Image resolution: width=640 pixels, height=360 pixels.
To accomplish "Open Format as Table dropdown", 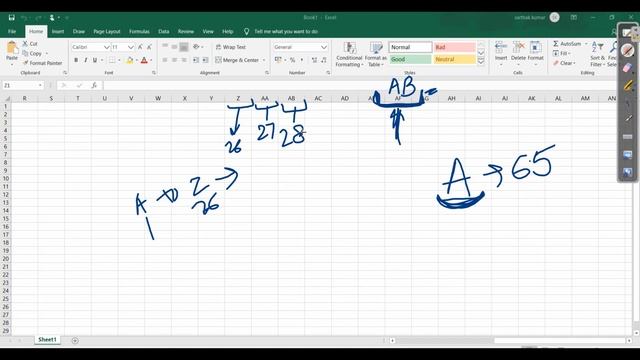I will [376, 54].
